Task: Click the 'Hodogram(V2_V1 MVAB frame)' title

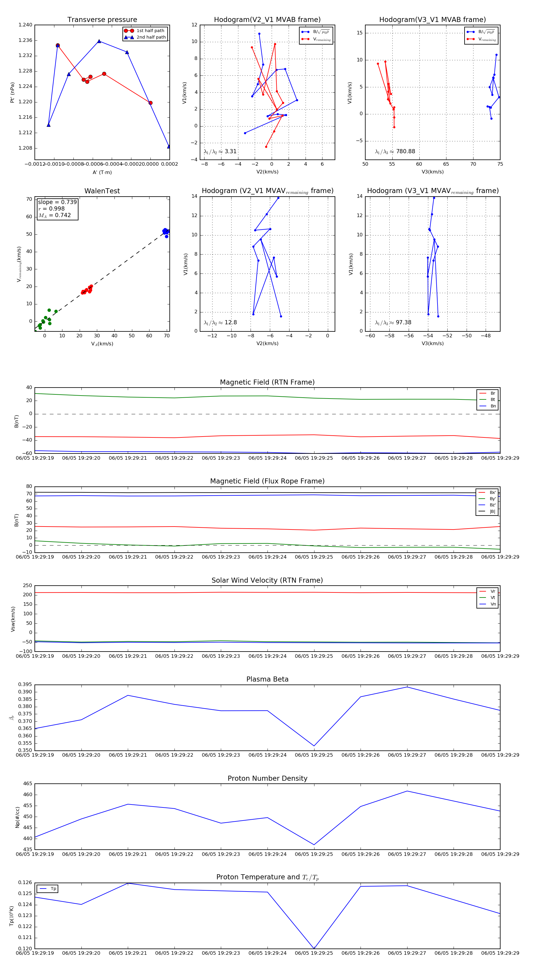Action: [x=267, y=20]
